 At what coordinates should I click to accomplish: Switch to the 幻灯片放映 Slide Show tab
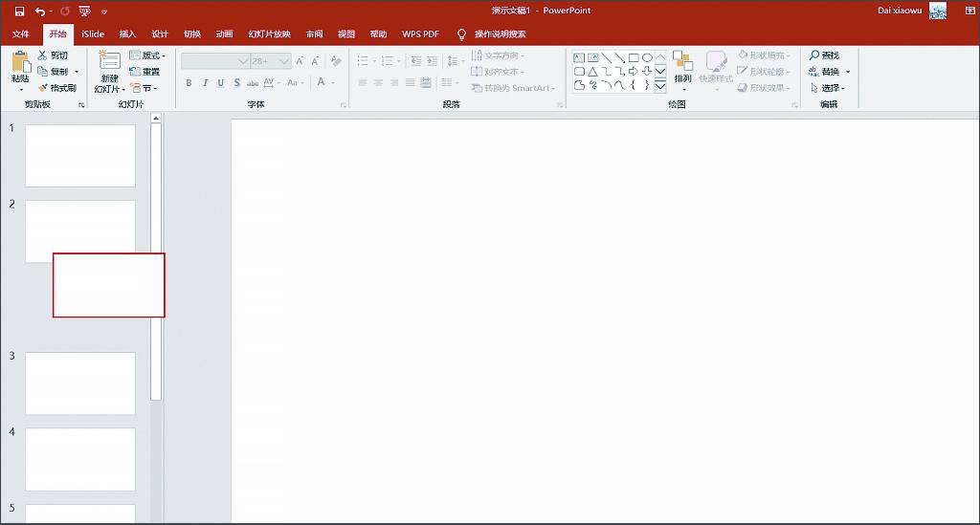(269, 34)
